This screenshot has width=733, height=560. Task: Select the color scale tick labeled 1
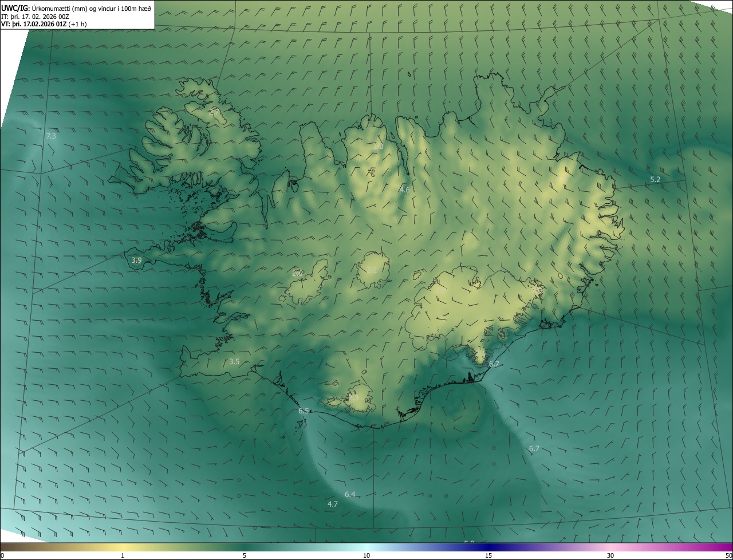click(123, 555)
